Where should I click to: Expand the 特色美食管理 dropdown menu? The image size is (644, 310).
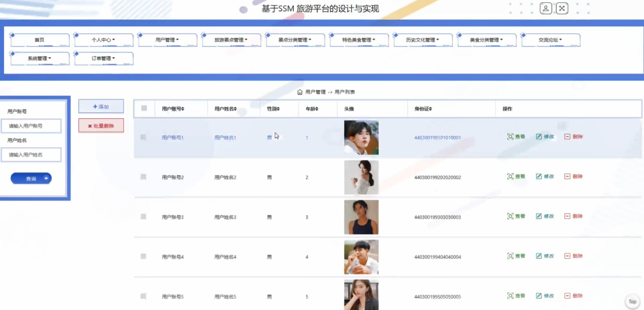[359, 40]
